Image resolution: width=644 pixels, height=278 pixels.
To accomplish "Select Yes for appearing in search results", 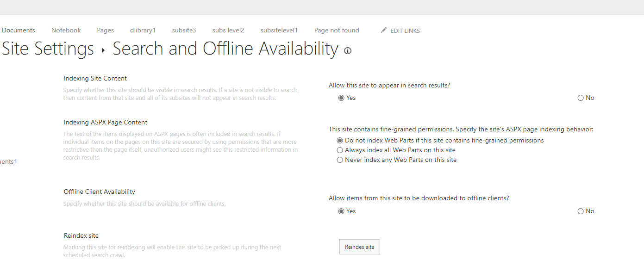I will 341,98.
